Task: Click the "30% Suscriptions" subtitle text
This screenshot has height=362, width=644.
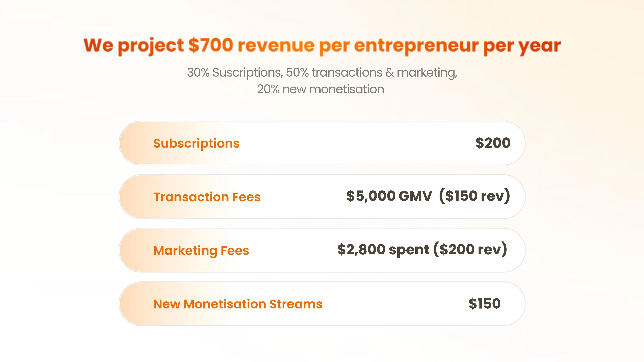Action: click(235, 73)
